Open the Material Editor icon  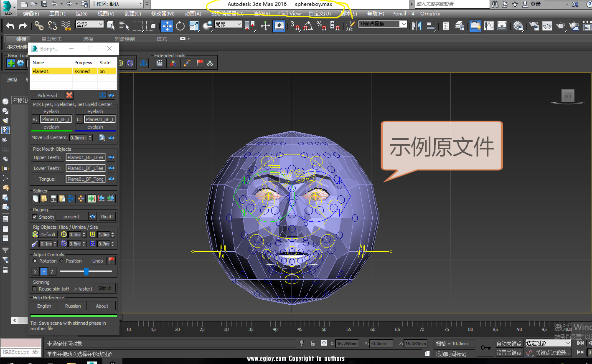(518, 26)
